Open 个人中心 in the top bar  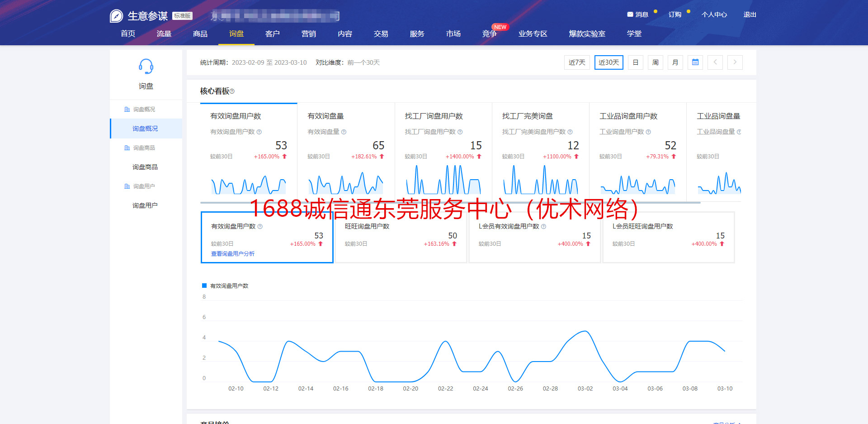(714, 14)
